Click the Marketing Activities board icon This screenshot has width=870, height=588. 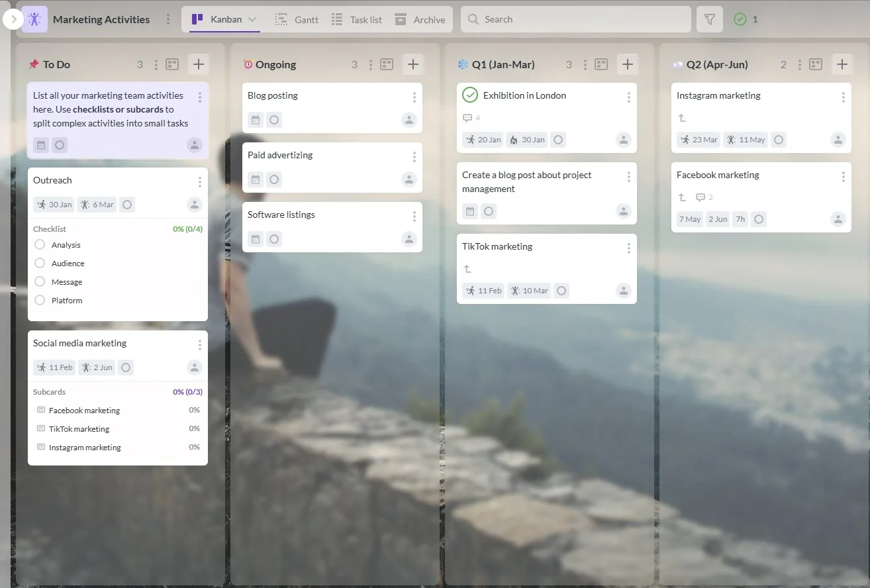(x=34, y=19)
